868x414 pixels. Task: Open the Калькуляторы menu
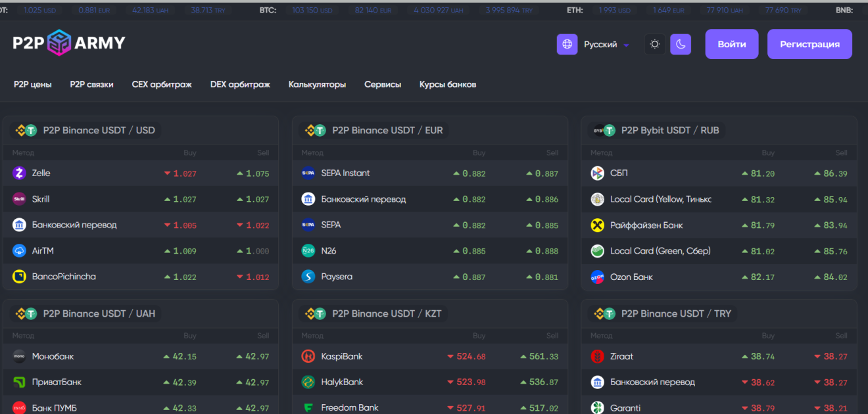(x=317, y=84)
